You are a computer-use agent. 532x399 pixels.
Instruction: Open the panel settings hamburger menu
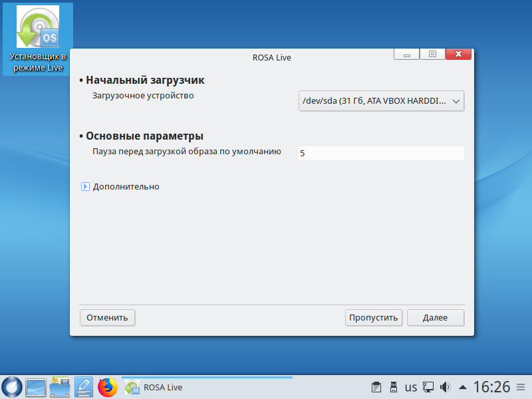[522, 387]
